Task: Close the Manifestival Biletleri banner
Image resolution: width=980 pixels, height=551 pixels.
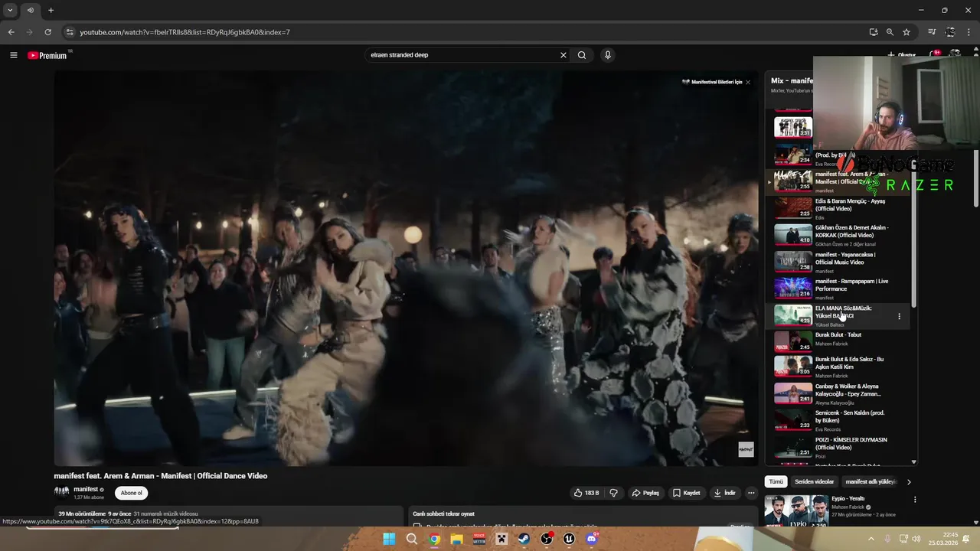Action: (748, 82)
